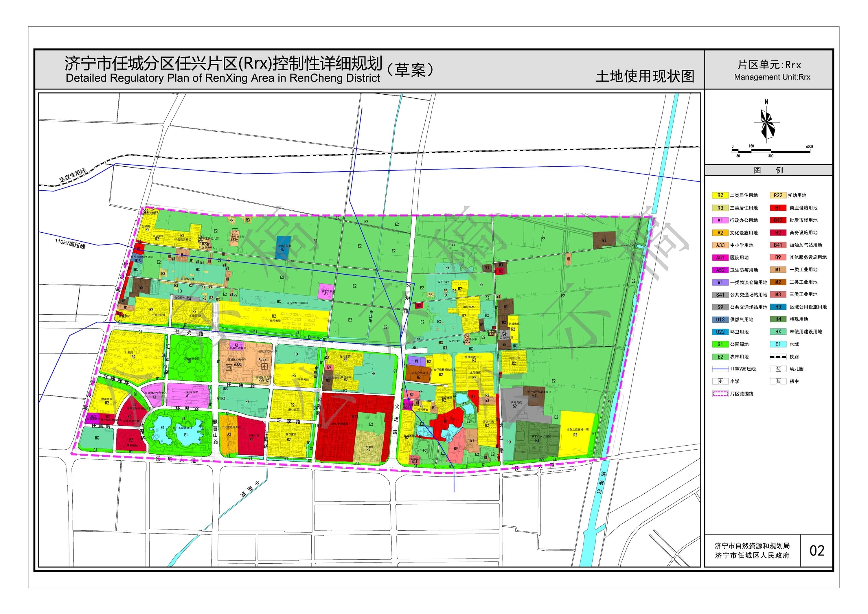Select the W1 purple legend swatch

click(x=720, y=282)
